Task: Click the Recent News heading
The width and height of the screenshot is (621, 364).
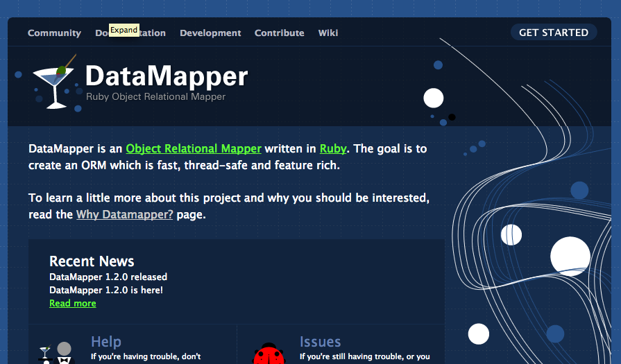Action: coord(92,261)
